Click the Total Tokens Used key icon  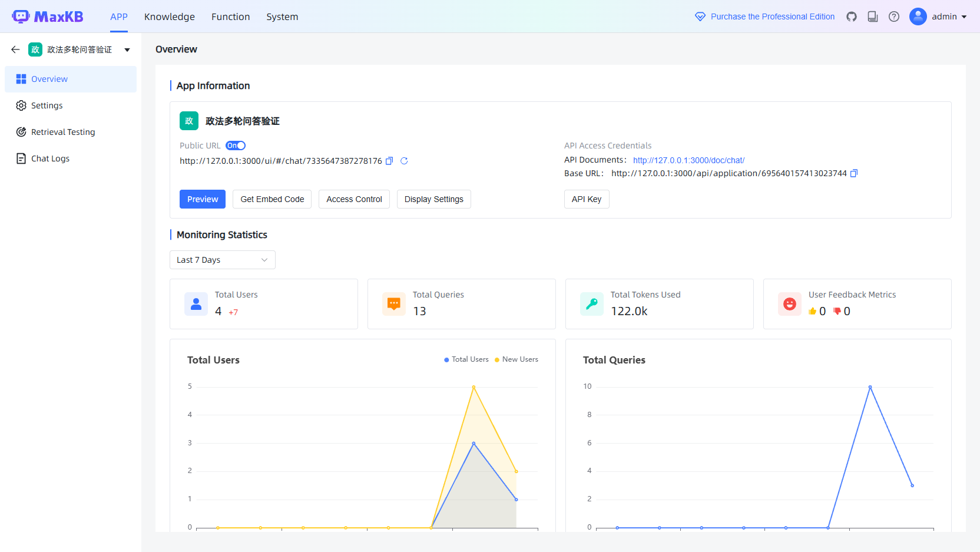click(592, 304)
